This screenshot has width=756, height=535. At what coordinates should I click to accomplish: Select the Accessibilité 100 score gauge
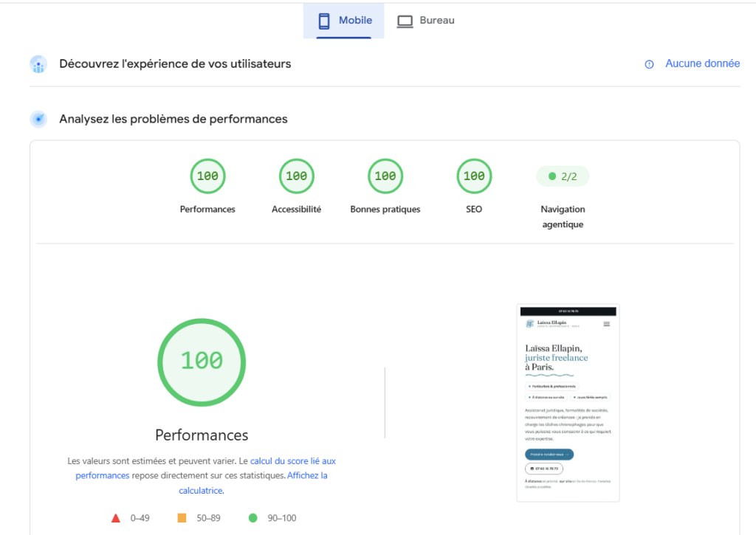pos(297,176)
